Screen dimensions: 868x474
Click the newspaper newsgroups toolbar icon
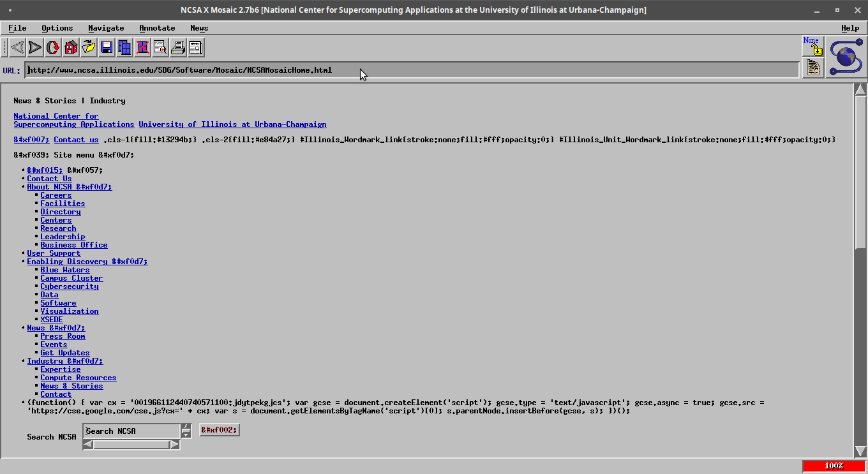coord(196,47)
